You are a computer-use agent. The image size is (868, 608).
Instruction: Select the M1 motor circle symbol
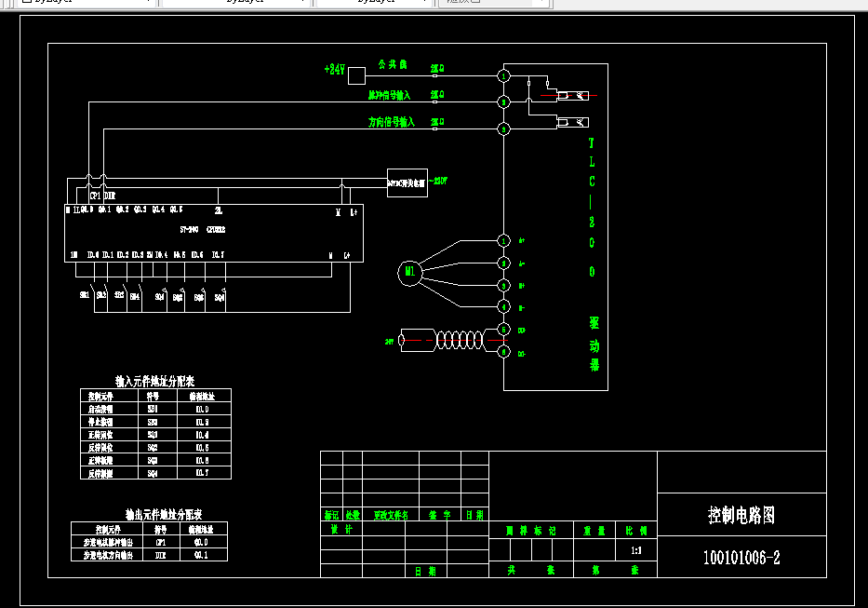point(409,272)
